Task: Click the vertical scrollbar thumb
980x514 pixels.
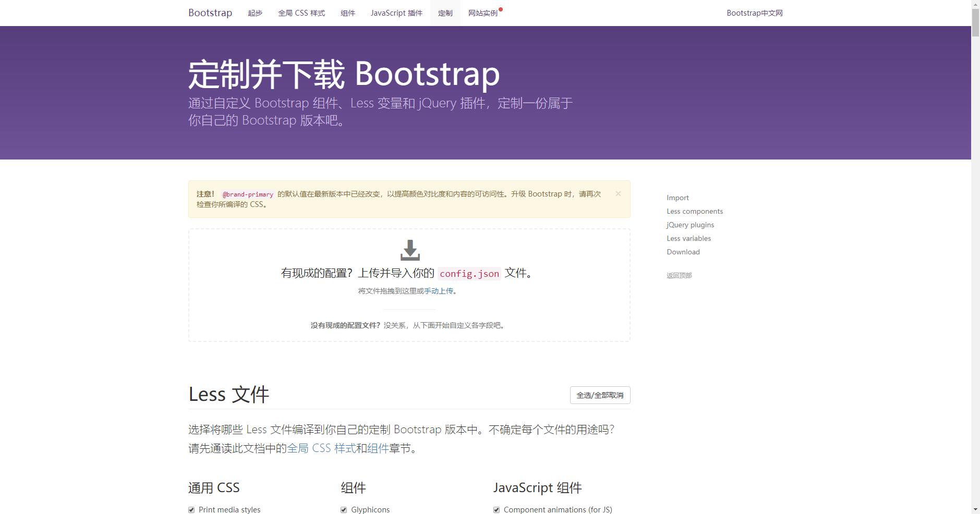Action: coord(975,23)
